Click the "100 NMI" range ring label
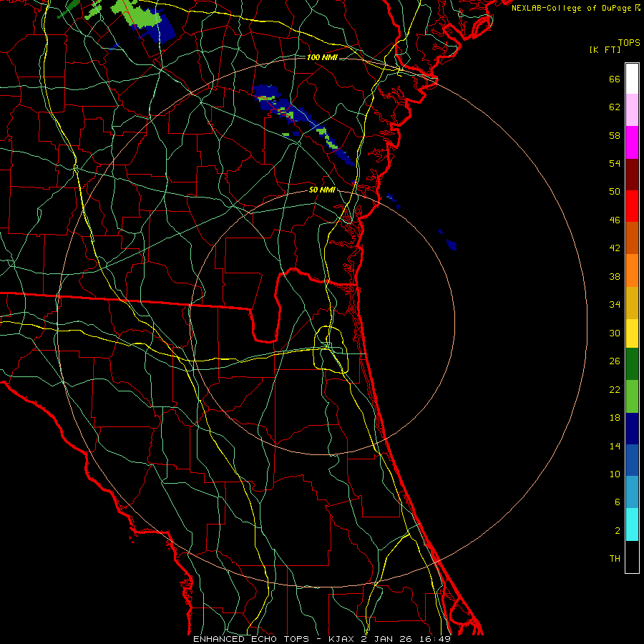Viewport: 644px width, 644px height. coord(322,57)
